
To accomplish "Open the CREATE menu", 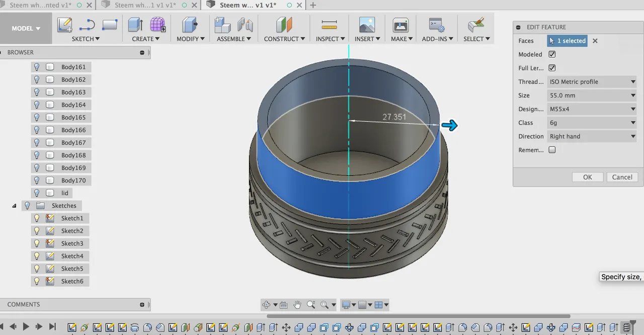I will (x=145, y=39).
